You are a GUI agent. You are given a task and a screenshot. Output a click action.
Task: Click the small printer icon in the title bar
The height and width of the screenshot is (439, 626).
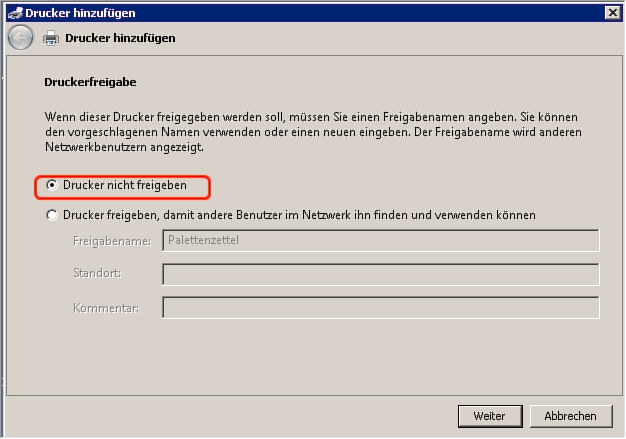(x=12, y=12)
